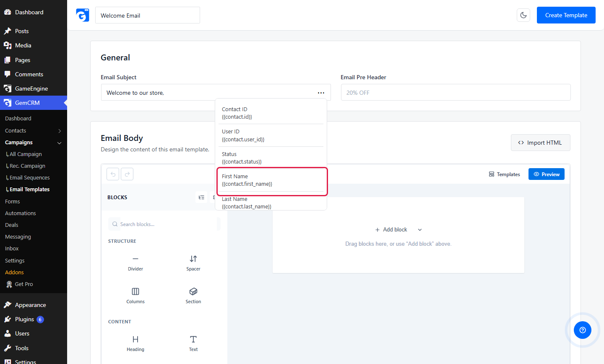Open the Templates button in editor toolbar
Viewport: 604px width, 364px height.
coord(505,174)
